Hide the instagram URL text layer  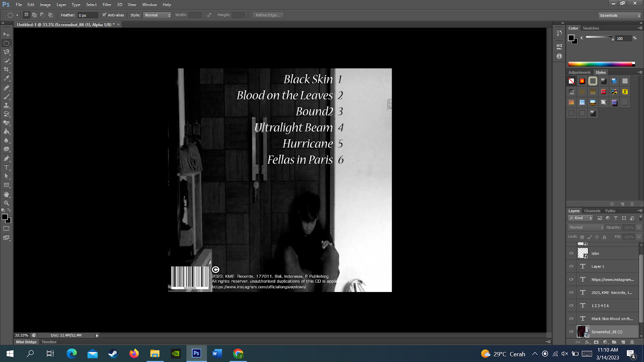pos(571,280)
